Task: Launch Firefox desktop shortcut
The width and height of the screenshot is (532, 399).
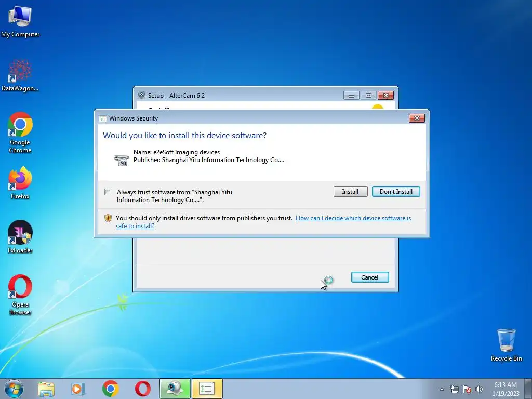Action: (x=20, y=182)
